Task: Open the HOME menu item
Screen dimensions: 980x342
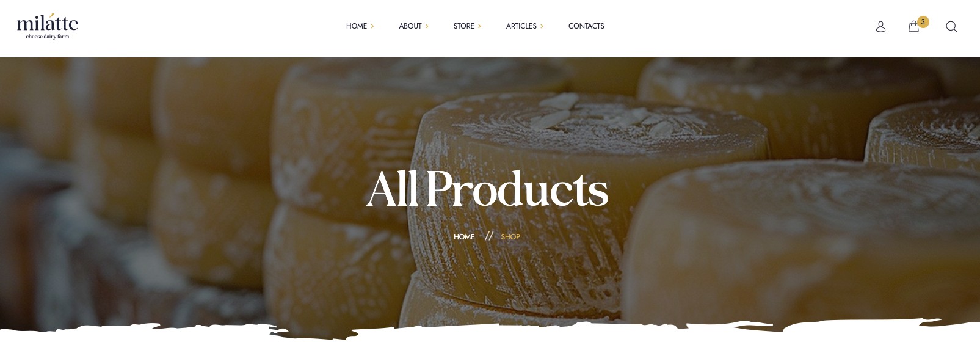Action: tap(357, 26)
